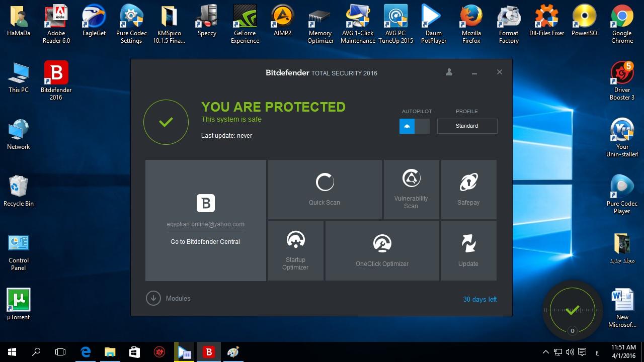
Task: Select the AIMP2 desktop shortcut
Action: [x=282, y=21]
